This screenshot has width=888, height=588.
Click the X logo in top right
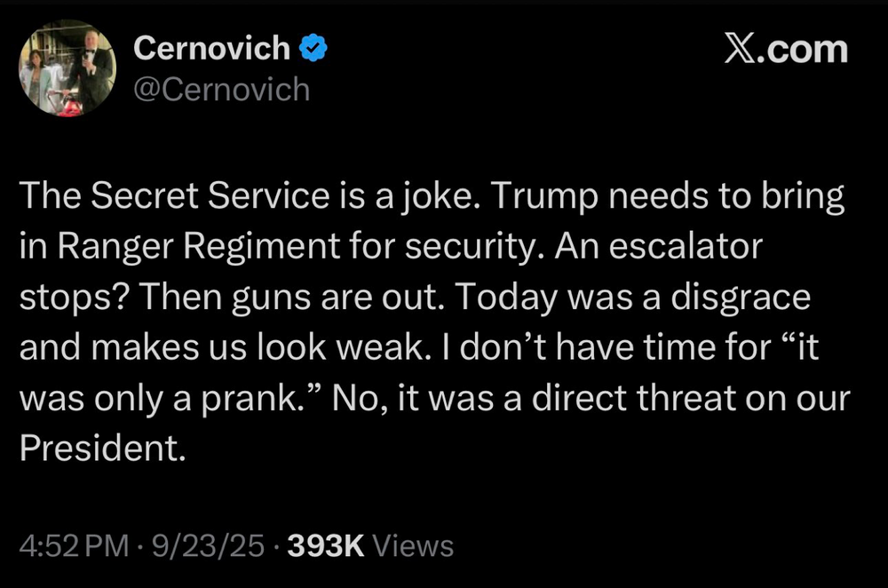pos(741,49)
